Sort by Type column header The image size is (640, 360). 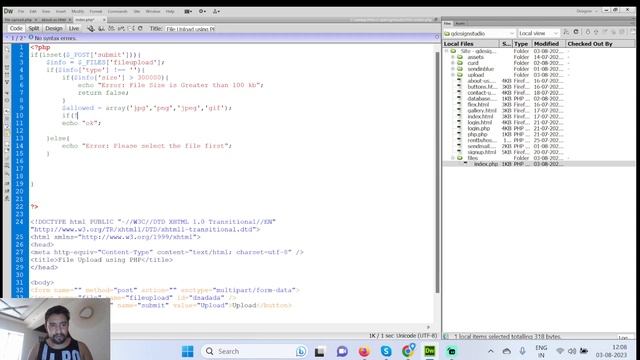[521, 44]
